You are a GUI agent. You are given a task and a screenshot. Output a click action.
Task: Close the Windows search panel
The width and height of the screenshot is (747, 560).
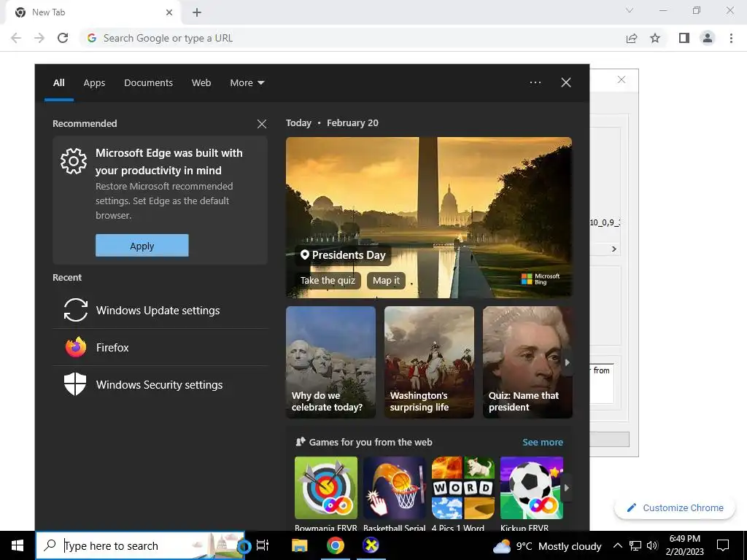pos(566,82)
